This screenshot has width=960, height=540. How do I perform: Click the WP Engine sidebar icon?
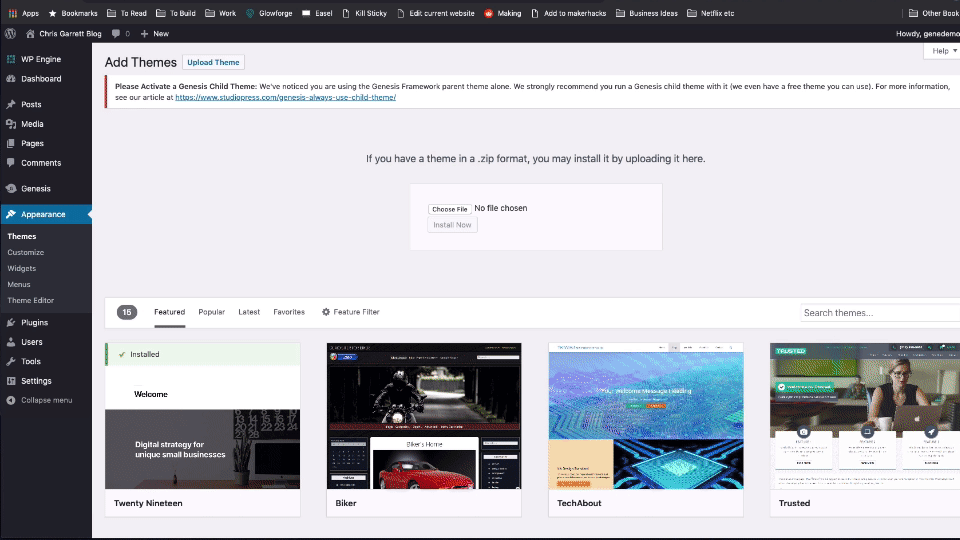(x=11, y=59)
